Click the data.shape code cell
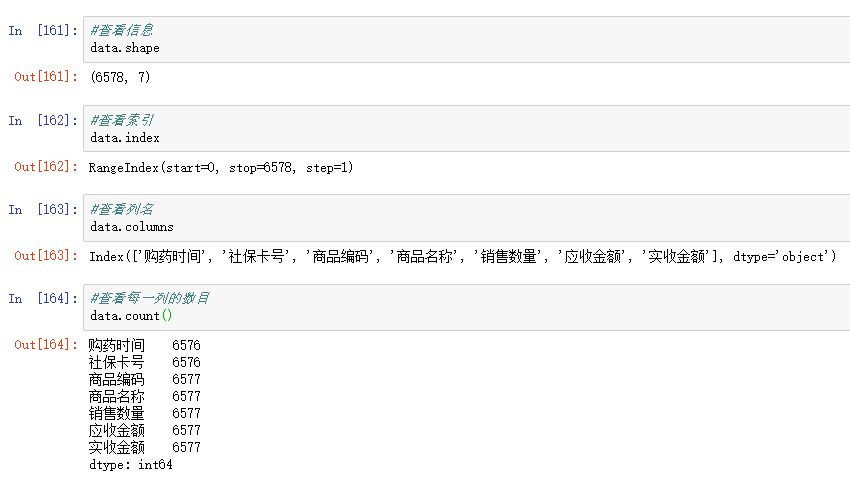The width and height of the screenshot is (850, 482). tap(466, 40)
